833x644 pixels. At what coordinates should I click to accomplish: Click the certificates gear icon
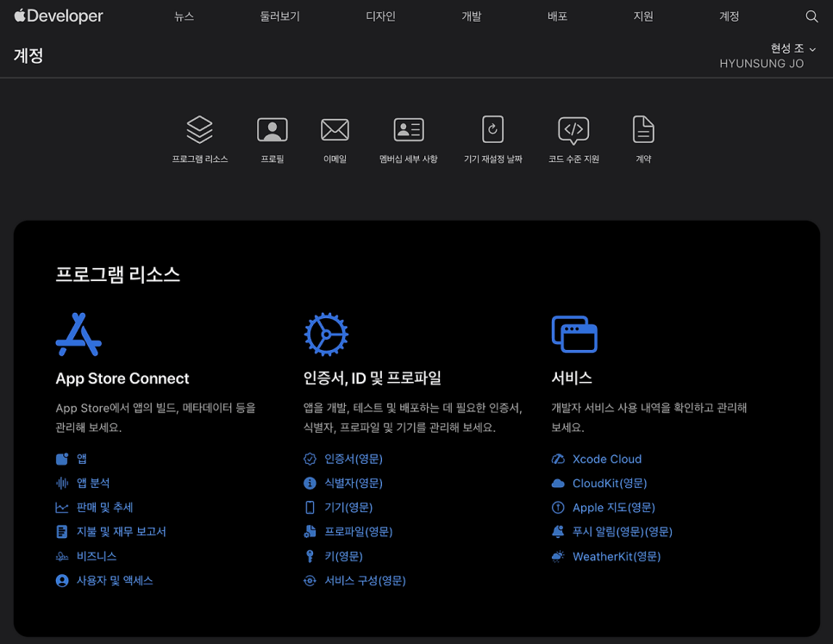coord(326,335)
